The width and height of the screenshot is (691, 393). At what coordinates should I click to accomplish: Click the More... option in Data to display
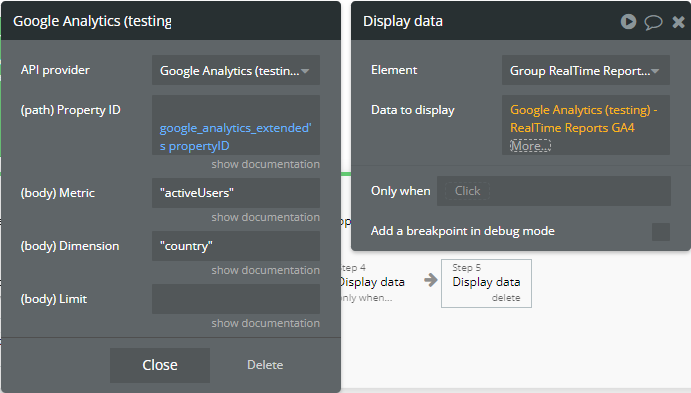click(530, 146)
